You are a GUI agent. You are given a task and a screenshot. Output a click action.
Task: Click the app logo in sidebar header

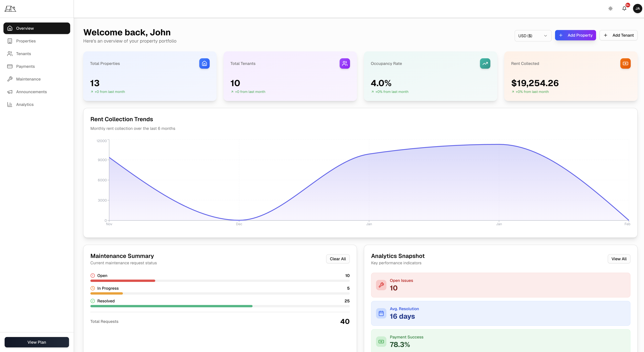point(10,9)
